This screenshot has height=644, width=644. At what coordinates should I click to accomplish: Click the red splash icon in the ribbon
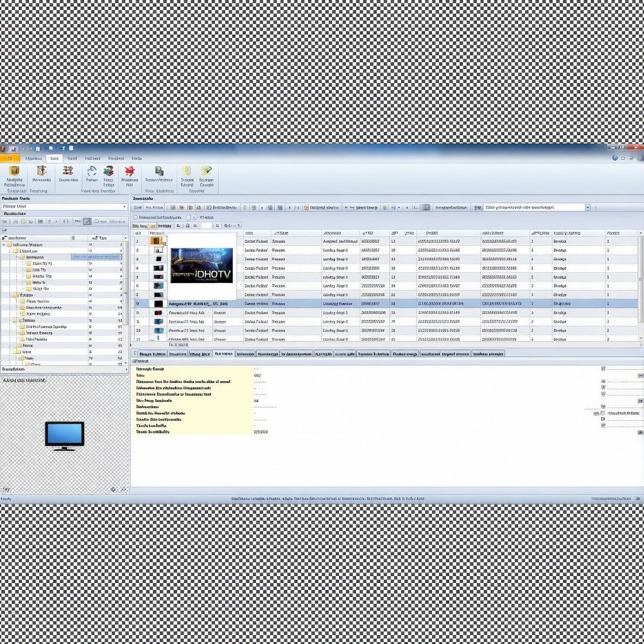click(130, 171)
